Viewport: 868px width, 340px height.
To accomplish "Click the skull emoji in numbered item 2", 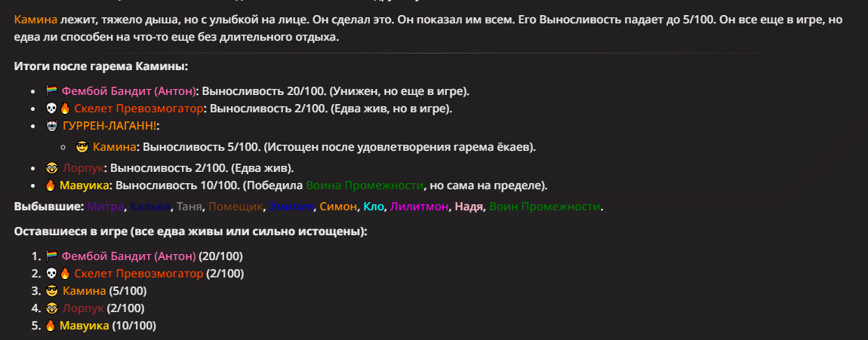I will 51,274.
